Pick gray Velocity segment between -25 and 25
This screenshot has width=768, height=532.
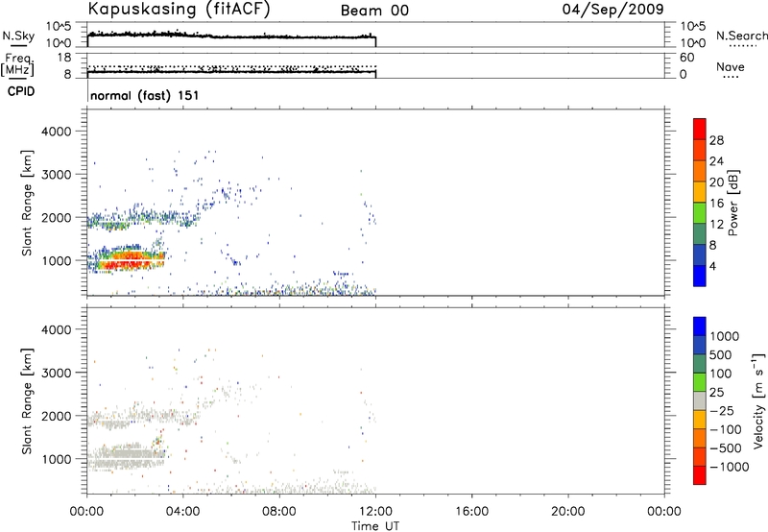coord(700,400)
